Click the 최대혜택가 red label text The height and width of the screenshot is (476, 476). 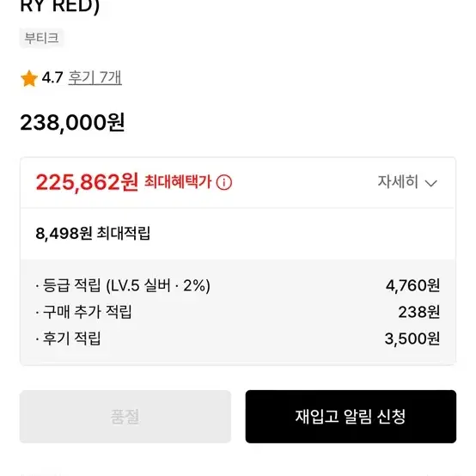178,182
